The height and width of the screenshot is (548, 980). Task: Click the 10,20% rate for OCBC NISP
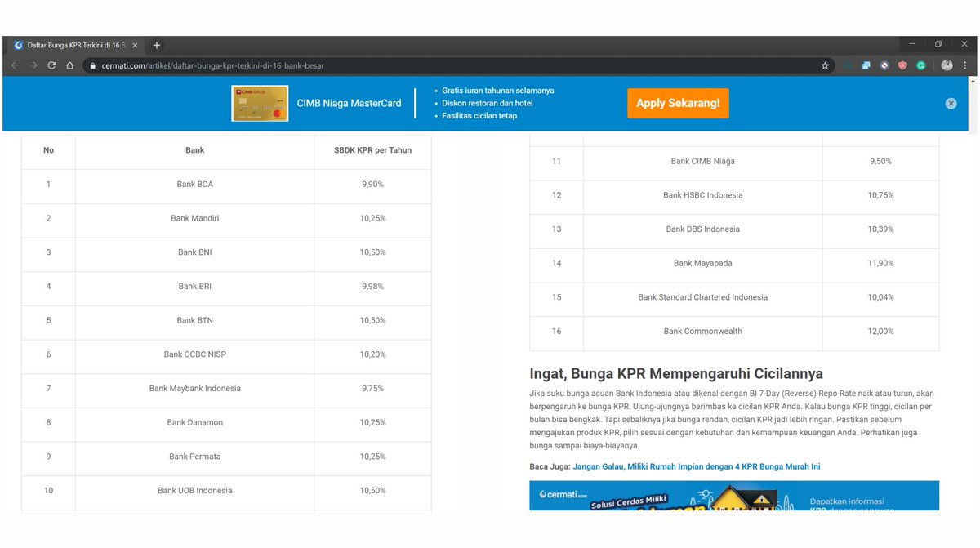(372, 354)
